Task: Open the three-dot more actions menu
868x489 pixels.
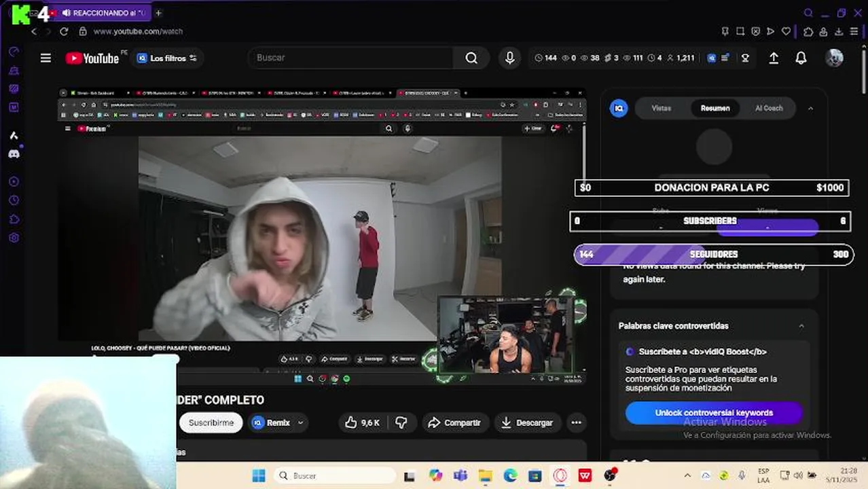Action: [x=576, y=422]
